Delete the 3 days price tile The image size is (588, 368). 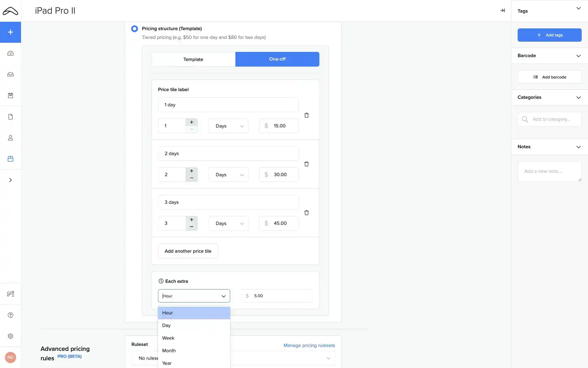coord(306,213)
